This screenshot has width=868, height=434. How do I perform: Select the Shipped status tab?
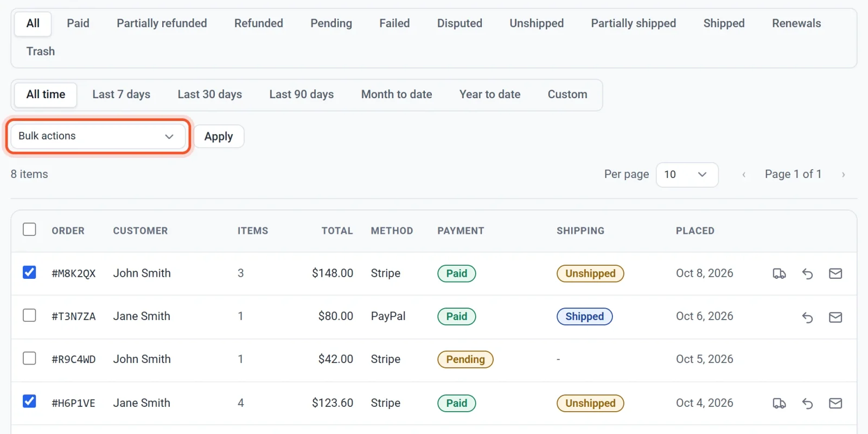click(x=724, y=23)
